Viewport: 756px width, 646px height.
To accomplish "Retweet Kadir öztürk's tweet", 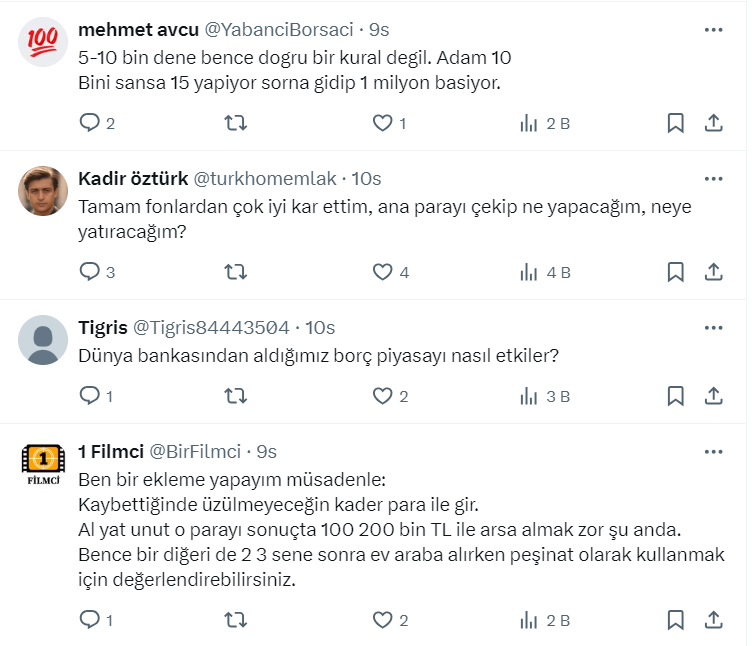I will (x=235, y=271).
